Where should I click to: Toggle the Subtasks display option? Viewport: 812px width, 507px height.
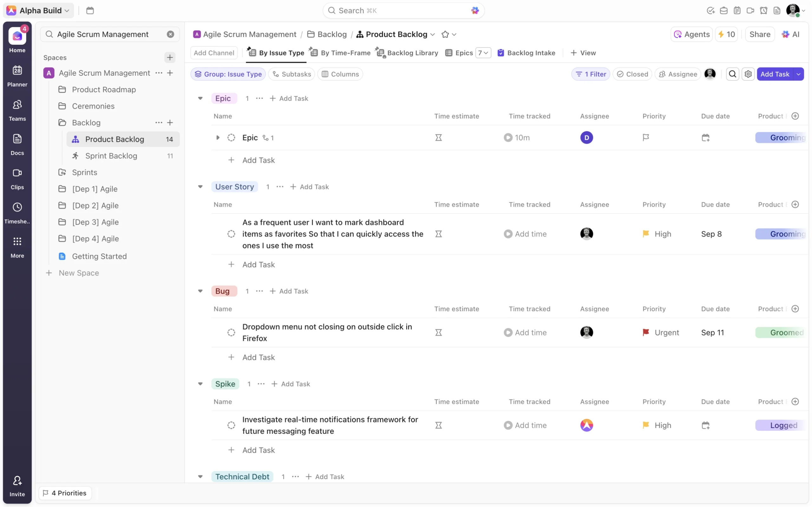click(x=291, y=74)
